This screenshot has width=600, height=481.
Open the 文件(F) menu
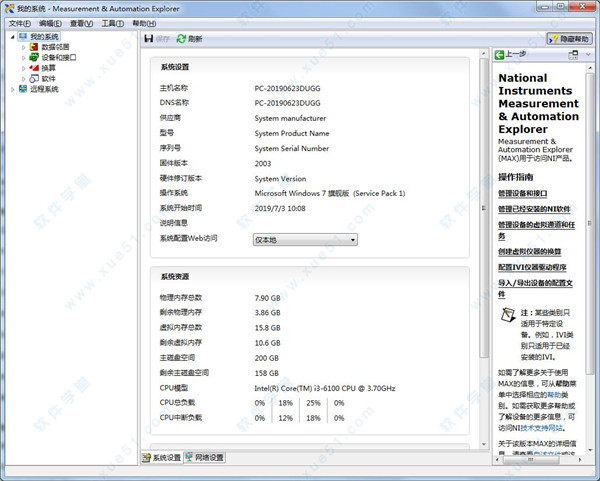pos(20,24)
